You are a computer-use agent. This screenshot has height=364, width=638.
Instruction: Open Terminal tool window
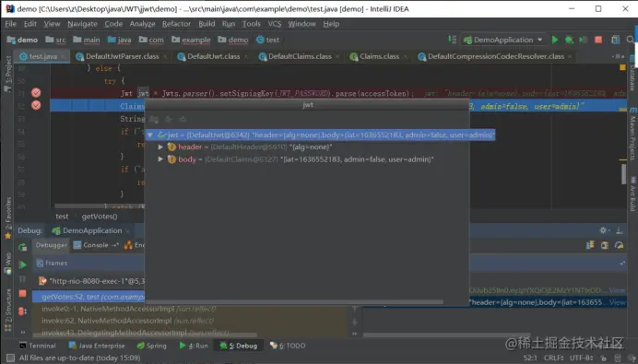[x=38, y=346]
